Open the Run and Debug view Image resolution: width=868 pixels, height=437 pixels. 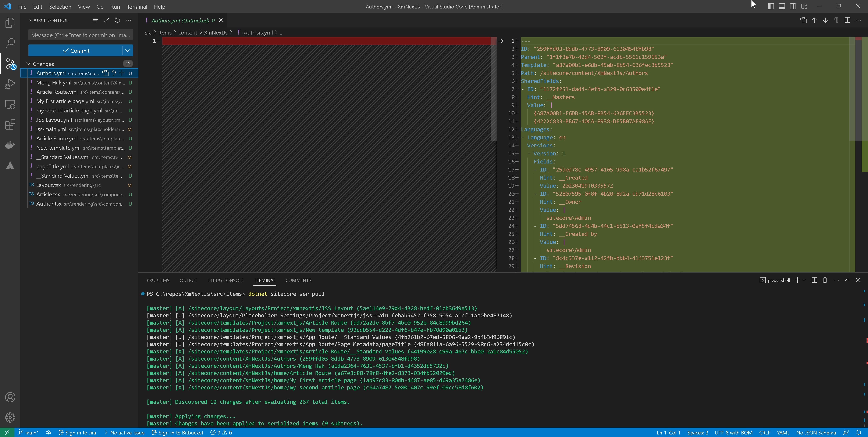[10, 84]
